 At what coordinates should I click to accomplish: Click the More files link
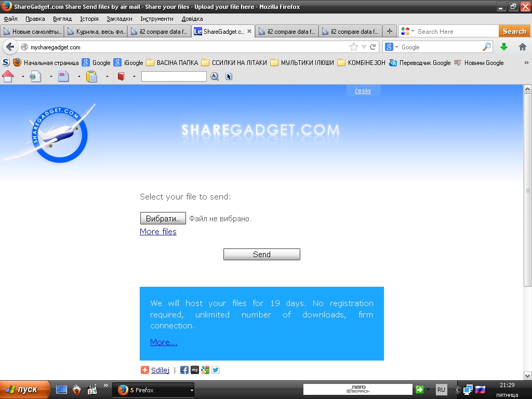click(158, 231)
